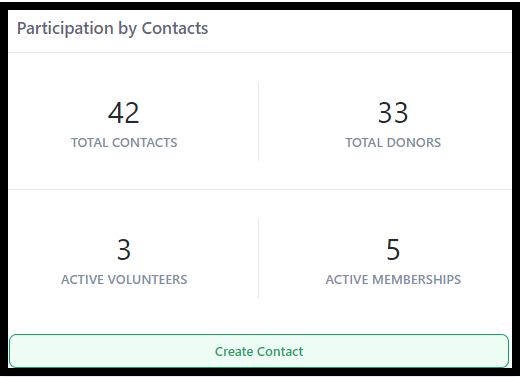Click the word Create on the green button
Screen dimensions: 520x377
[234, 351]
